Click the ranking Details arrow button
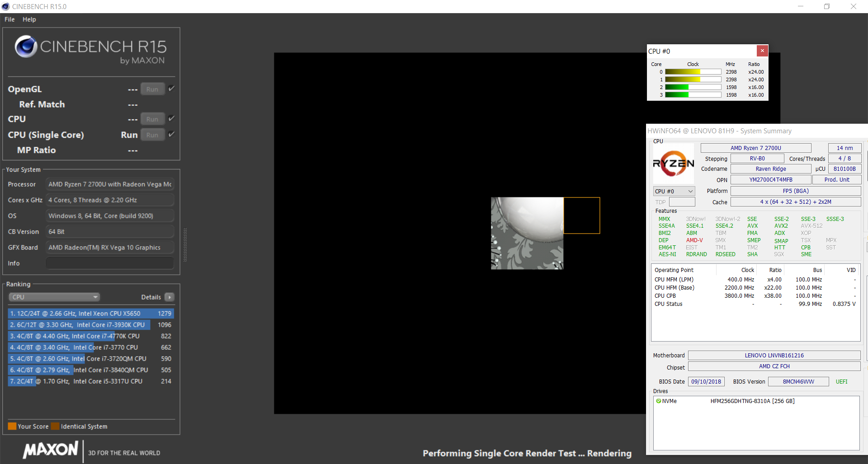 pyautogui.click(x=170, y=297)
